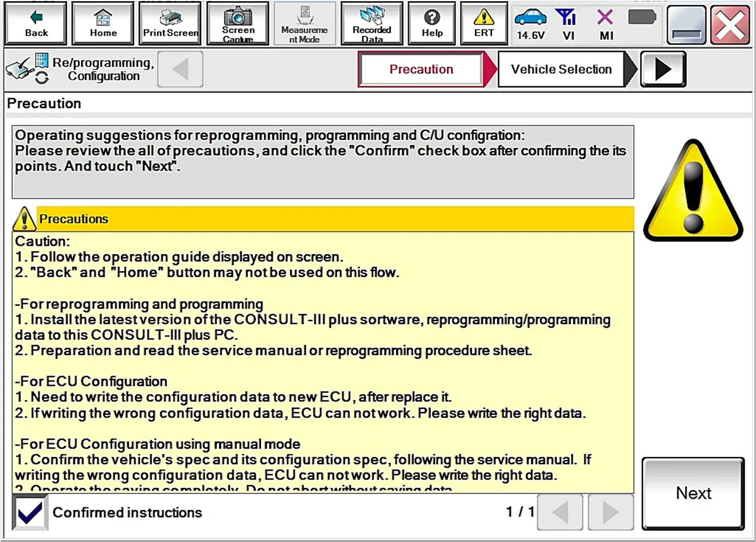Click the black forward arrow next to Vehicle Selection
This screenshot has height=542, width=756.
(663, 69)
